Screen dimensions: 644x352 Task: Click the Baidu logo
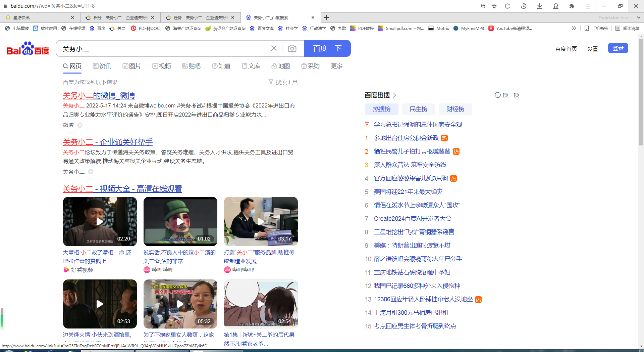coord(28,48)
